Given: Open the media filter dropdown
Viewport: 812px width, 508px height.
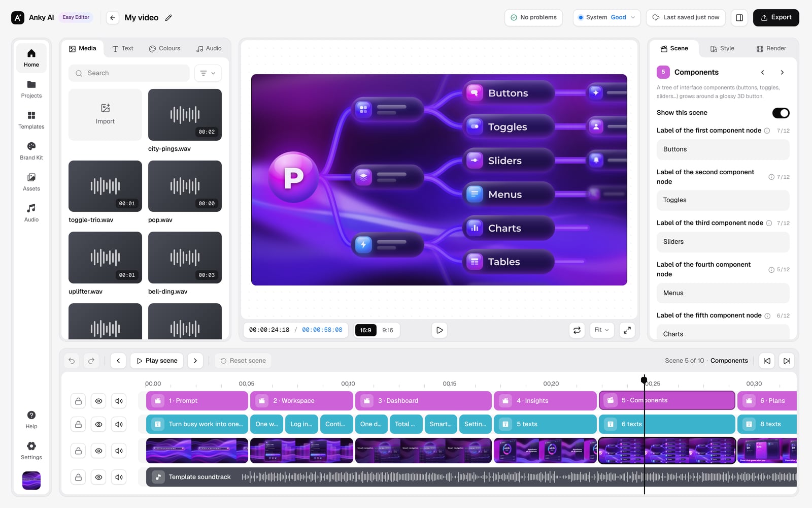Looking at the screenshot, I should pos(208,73).
